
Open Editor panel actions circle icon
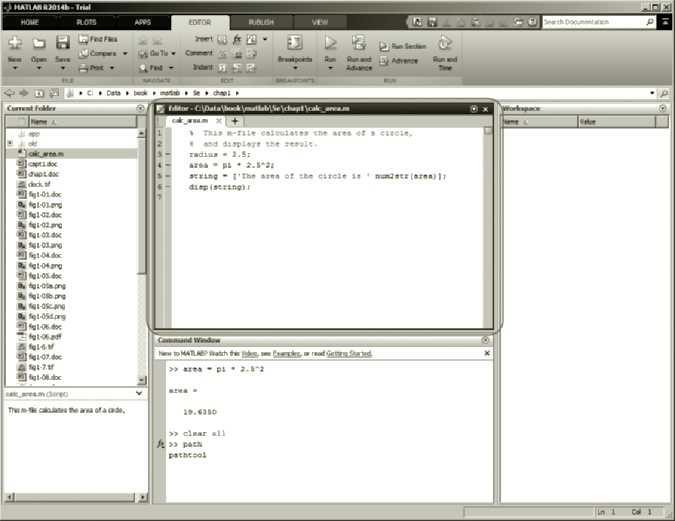click(474, 109)
